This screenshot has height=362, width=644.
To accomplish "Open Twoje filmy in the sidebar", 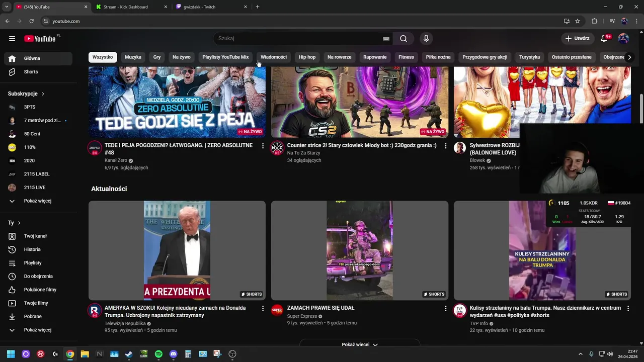I will [38, 303].
